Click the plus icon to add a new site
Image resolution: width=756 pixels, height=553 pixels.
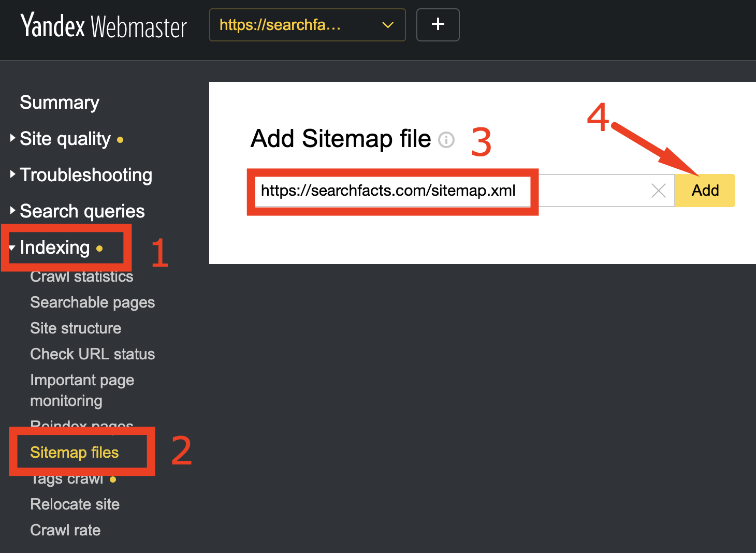tap(438, 24)
